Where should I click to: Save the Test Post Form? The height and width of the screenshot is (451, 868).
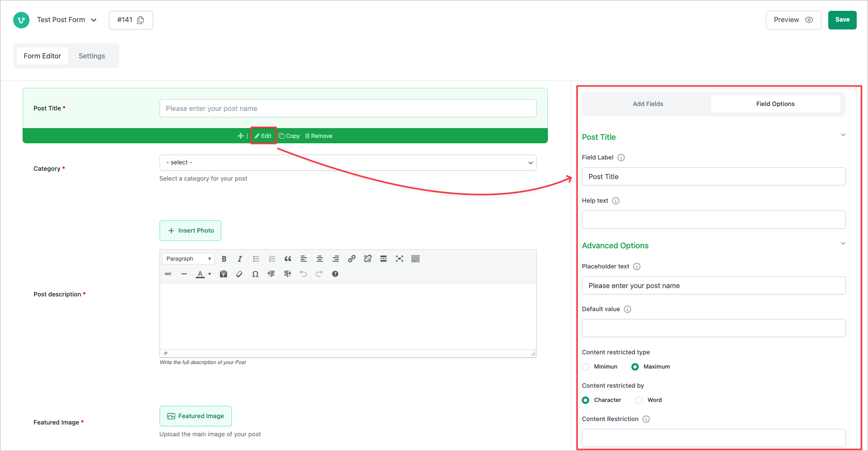(842, 20)
